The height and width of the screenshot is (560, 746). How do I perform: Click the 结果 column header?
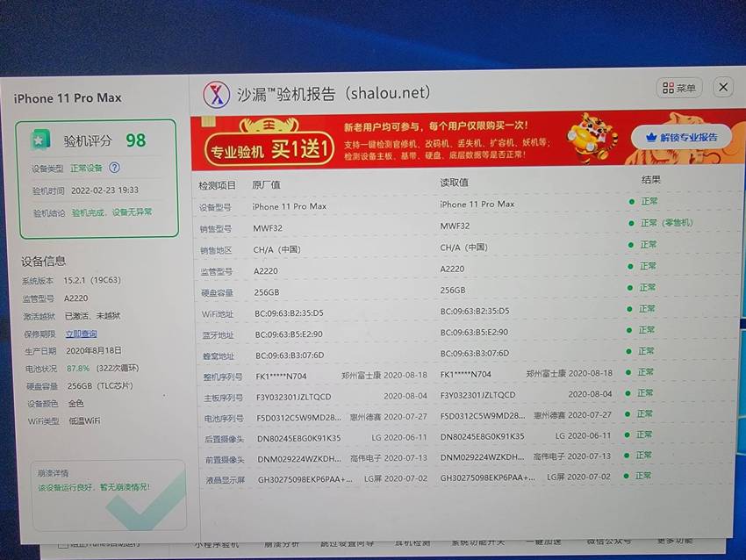(x=651, y=179)
